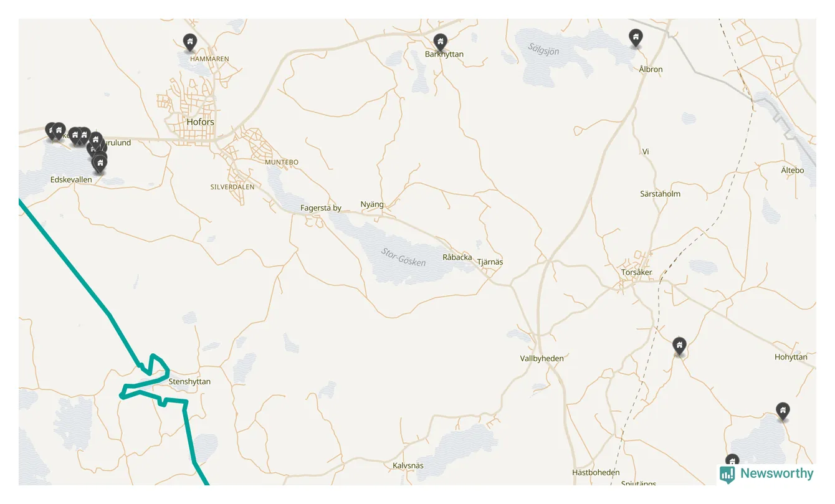Open the Newsworthy logo
835x504 pixels.
767,473
